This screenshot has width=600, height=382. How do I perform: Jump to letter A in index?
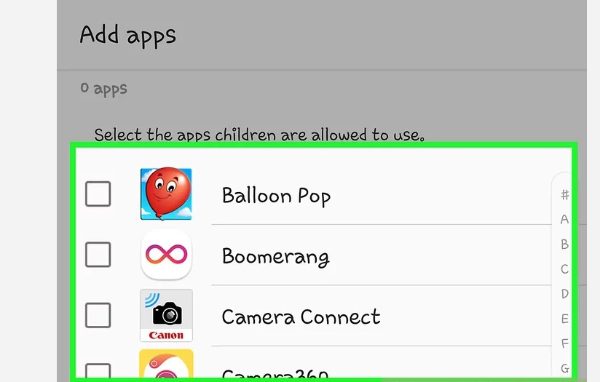(x=564, y=219)
